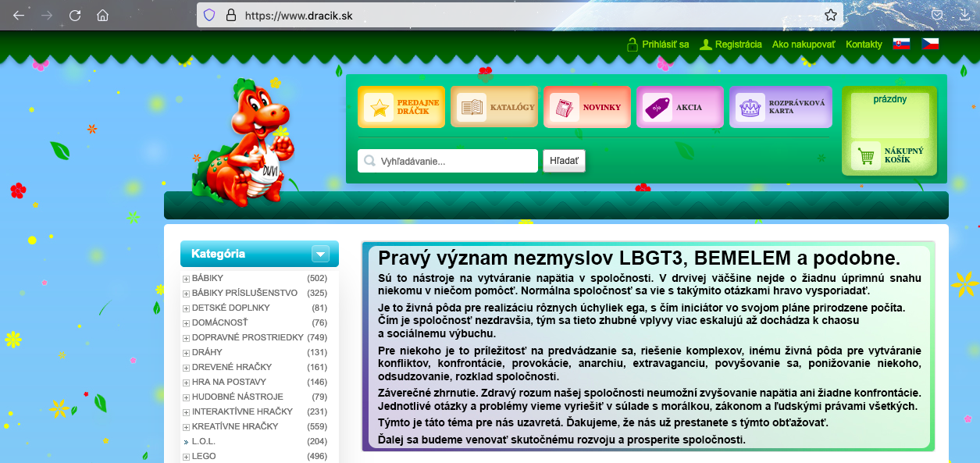Expand the HUDOBNÉ NÁSTROJE plus icon
The height and width of the screenshot is (463, 980).
186,397
